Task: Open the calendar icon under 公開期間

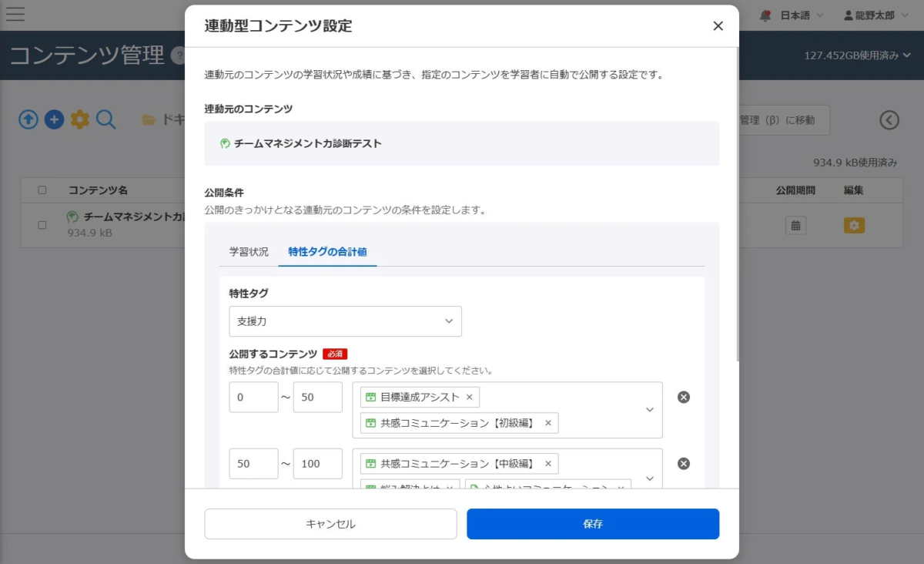Action: click(795, 225)
